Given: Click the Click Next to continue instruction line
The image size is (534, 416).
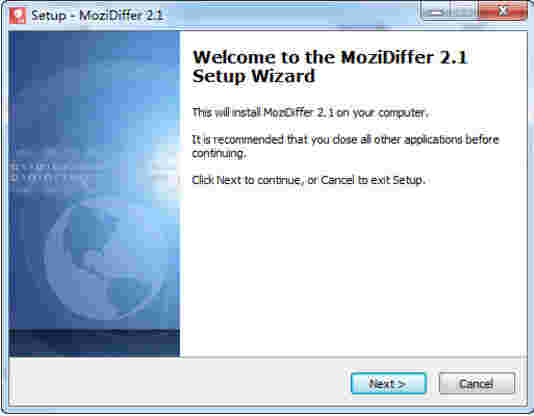Looking at the screenshot, I should pos(309,180).
